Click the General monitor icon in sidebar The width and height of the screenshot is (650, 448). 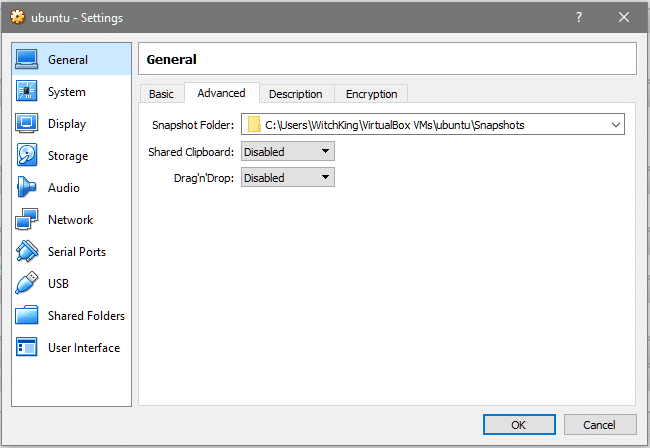pos(27,59)
